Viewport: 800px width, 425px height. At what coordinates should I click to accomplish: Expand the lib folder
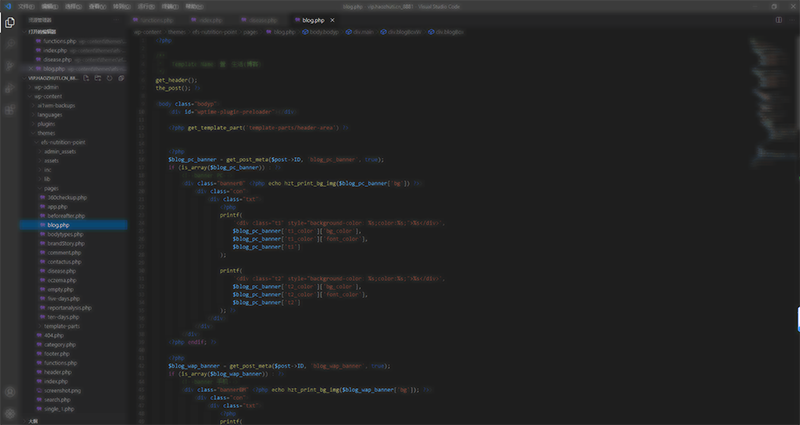click(x=47, y=179)
